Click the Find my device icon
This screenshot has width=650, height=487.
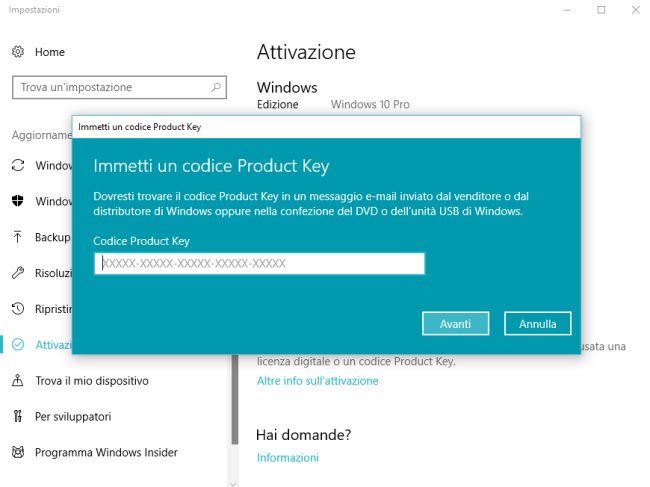tap(17, 381)
